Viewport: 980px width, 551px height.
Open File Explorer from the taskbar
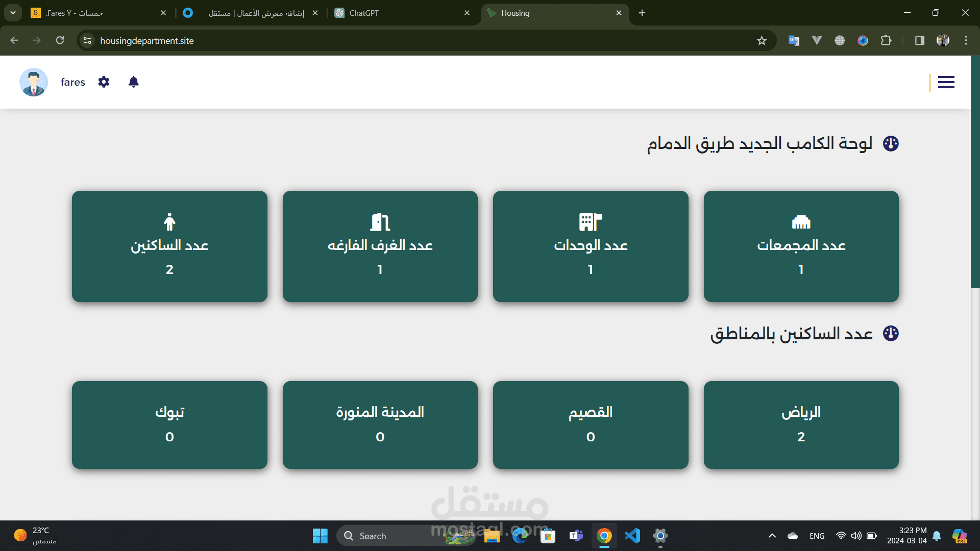coord(492,536)
